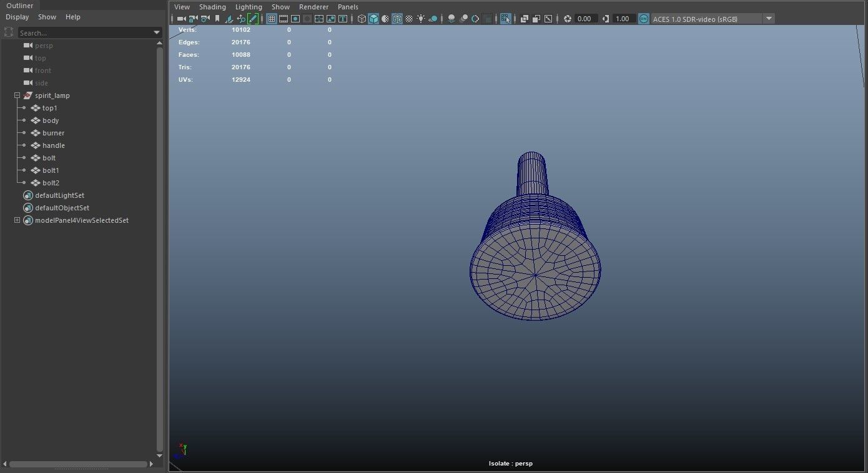Toggle viewport Shadows icon
Image resolution: width=868 pixels, height=473 pixels.
pyautogui.click(x=432, y=19)
